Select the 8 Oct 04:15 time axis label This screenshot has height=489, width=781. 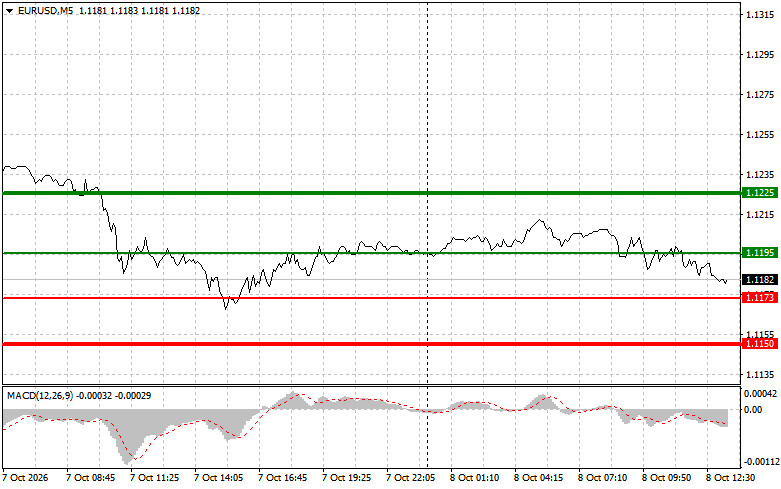538,478
